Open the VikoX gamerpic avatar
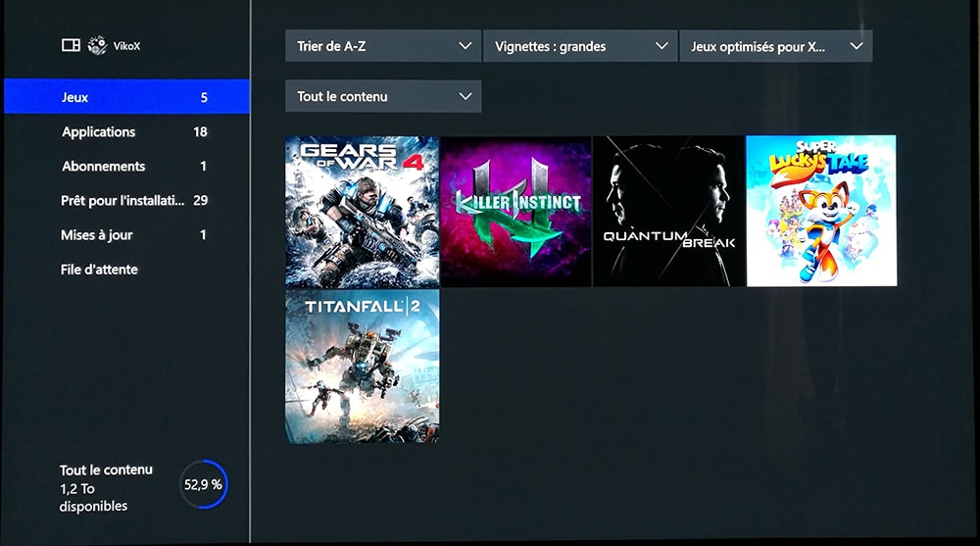The height and width of the screenshot is (546, 980). (97, 45)
